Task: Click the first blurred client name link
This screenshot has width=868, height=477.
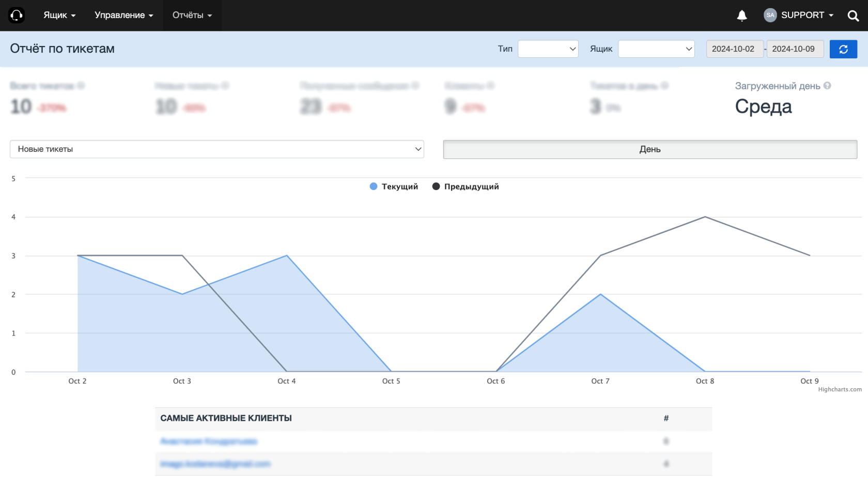Action: coord(209,441)
